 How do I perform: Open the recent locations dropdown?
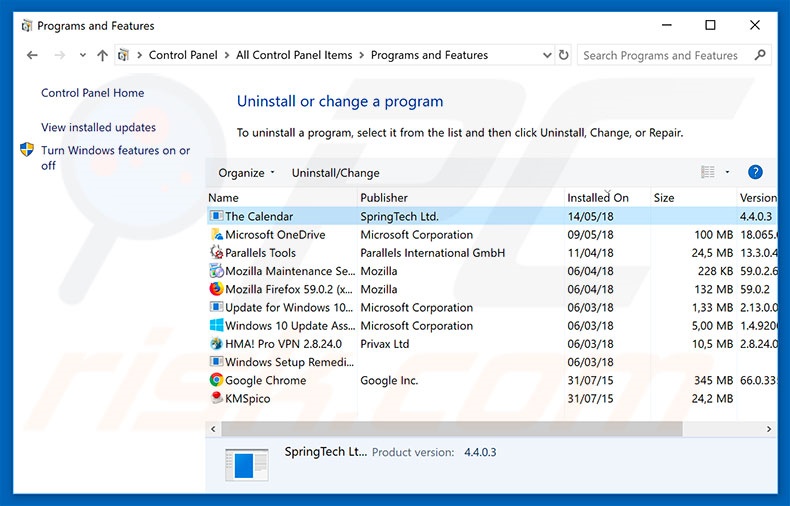tap(83, 55)
